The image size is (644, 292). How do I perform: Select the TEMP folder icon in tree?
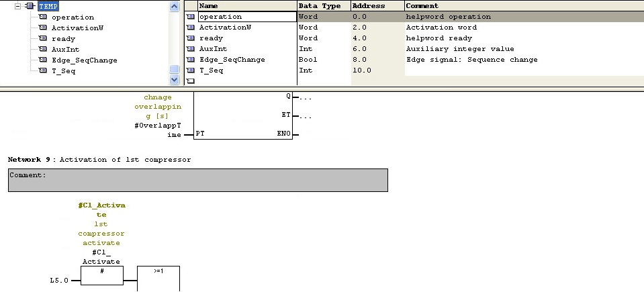click(x=30, y=6)
